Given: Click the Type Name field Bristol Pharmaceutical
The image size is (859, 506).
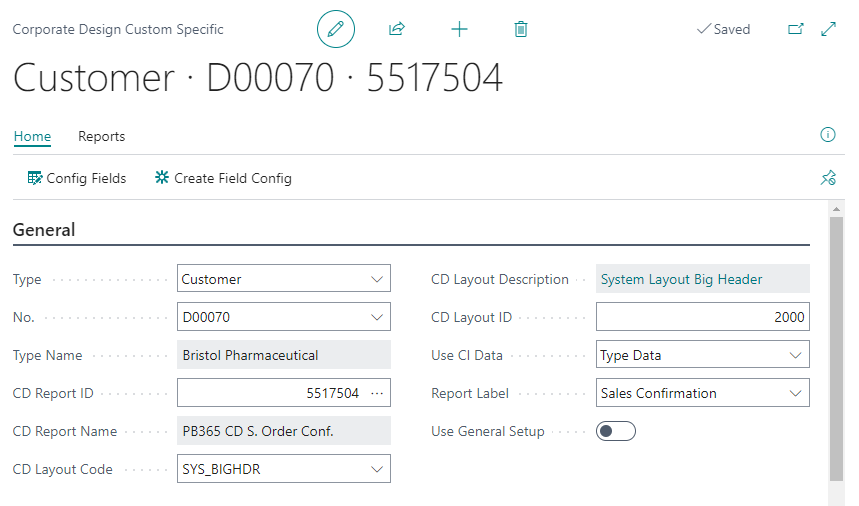Looking at the screenshot, I should pos(284,355).
